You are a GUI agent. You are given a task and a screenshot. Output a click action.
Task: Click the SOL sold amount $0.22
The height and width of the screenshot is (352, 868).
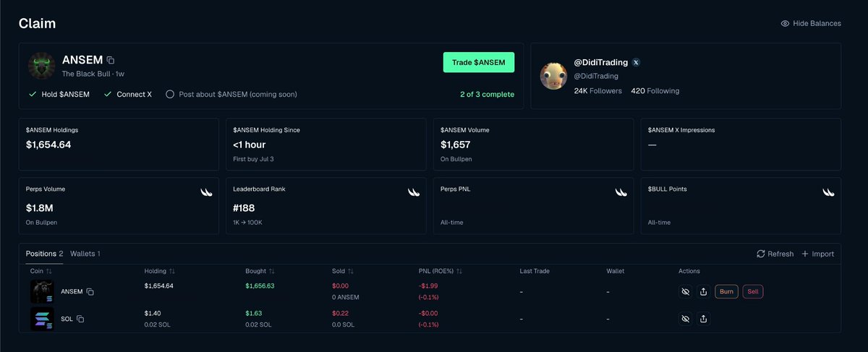pyautogui.click(x=340, y=314)
